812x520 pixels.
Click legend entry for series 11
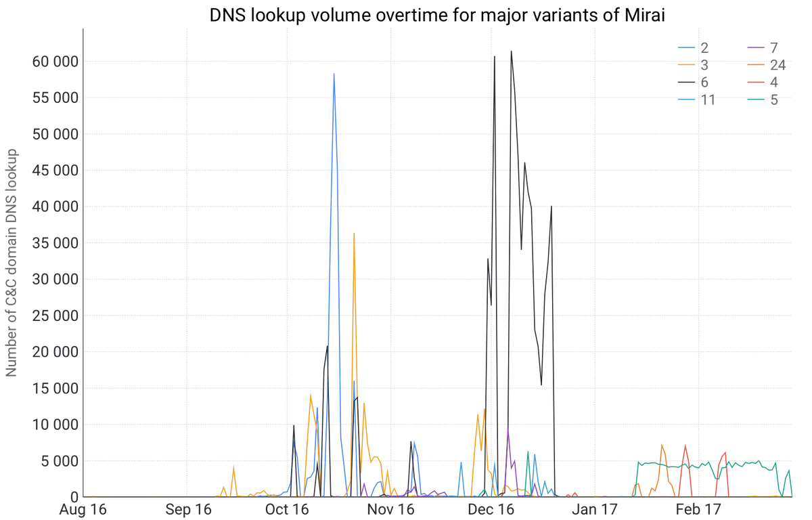pos(706,100)
